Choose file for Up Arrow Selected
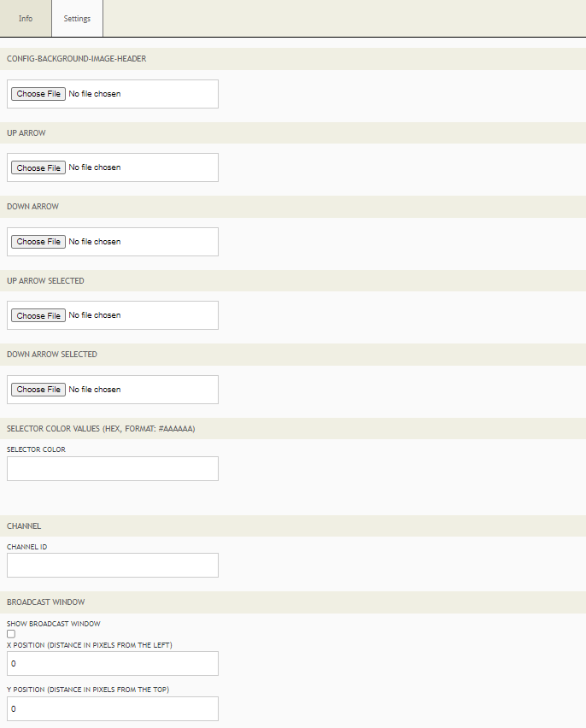 point(38,315)
